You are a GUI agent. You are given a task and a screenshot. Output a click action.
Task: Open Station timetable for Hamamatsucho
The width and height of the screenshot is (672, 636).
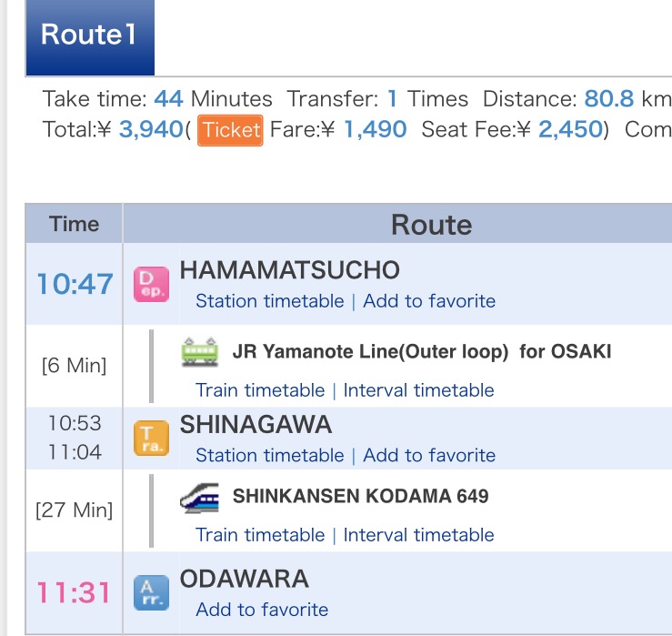pyautogui.click(x=269, y=301)
